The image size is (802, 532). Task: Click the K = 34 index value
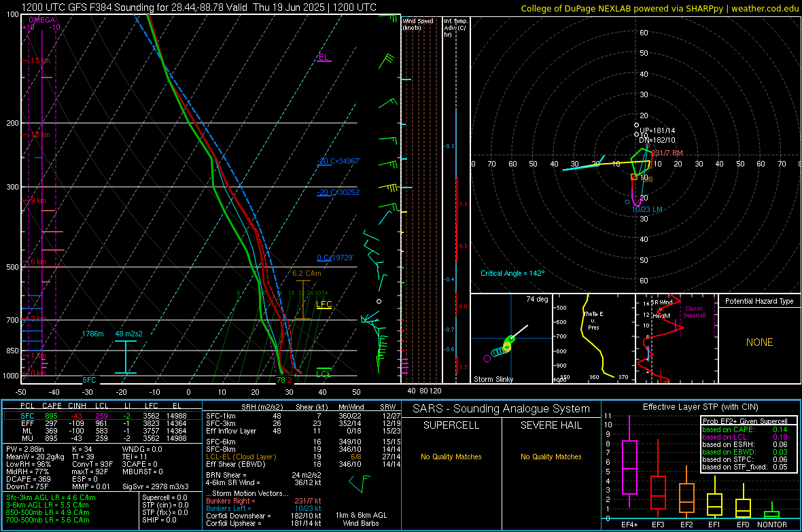pyautogui.click(x=82, y=449)
